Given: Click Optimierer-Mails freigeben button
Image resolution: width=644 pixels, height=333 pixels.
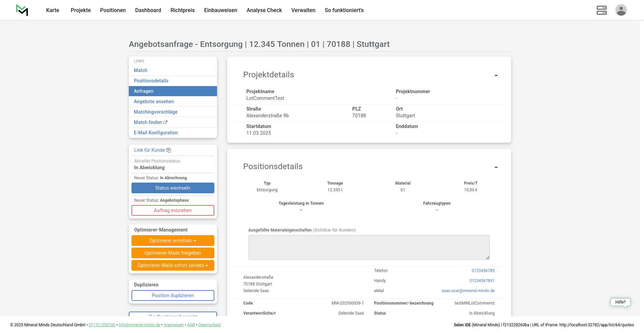Looking at the screenshot, I should click(x=173, y=253).
